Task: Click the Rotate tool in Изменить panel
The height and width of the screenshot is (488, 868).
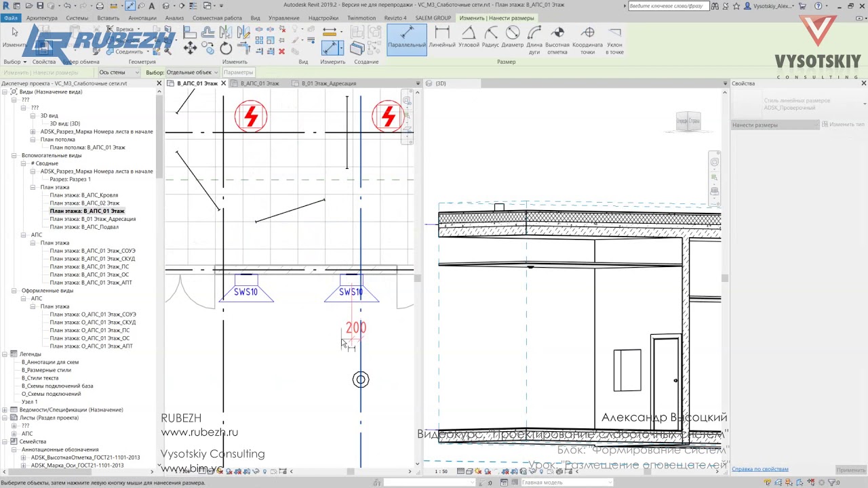Action: coord(226,48)
